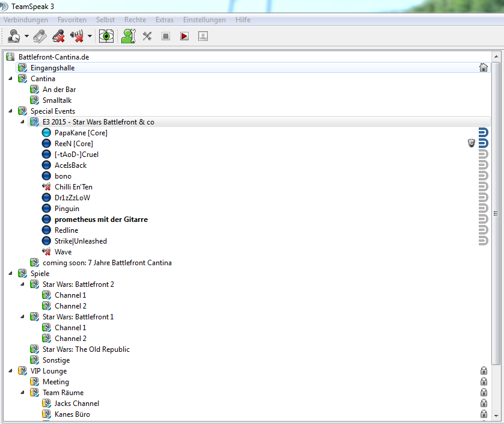Screen dimensions: 504x424
Task: Click the vertical scrollbar thumb of channel list
Action: (496, 214)
